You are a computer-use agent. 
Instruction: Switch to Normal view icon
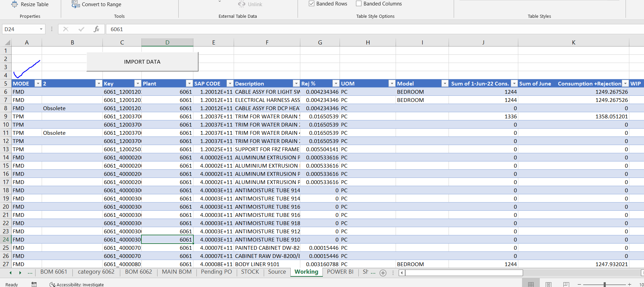[531, 284]
